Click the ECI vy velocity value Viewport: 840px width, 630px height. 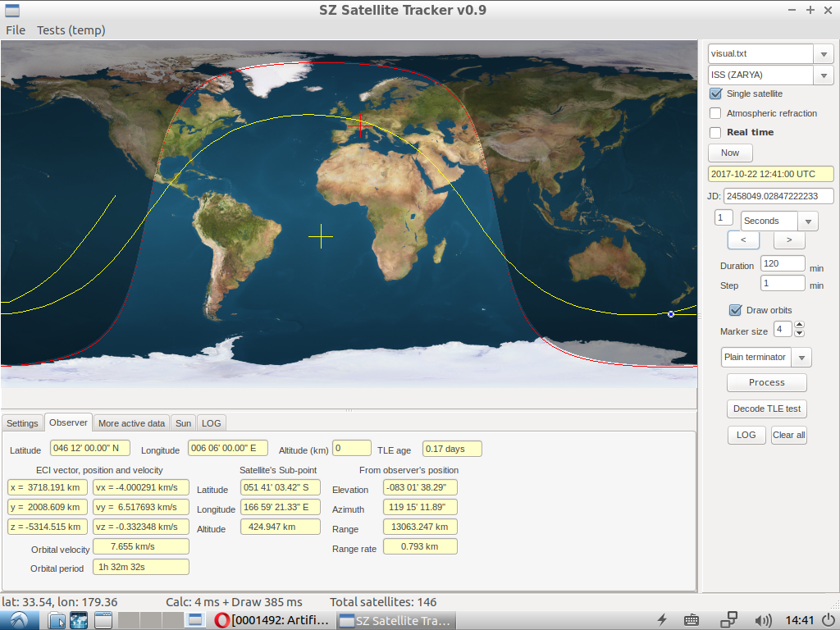click(x=141, y=507)
